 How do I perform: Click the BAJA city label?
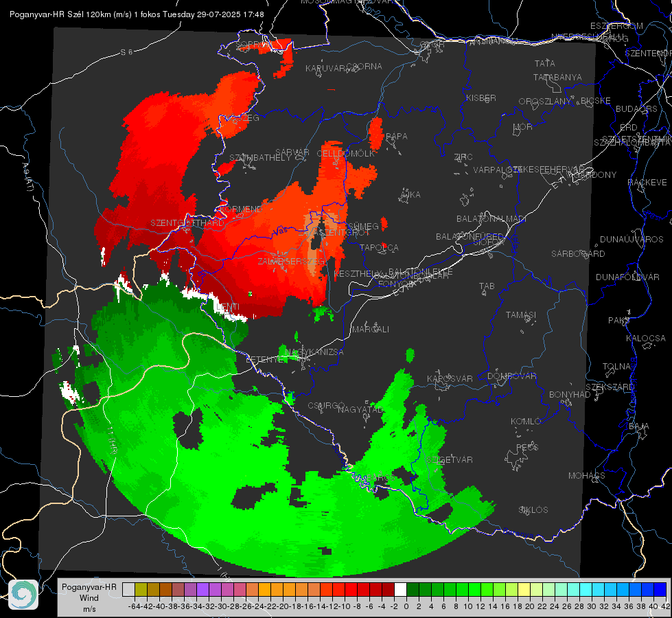(639, 426)
